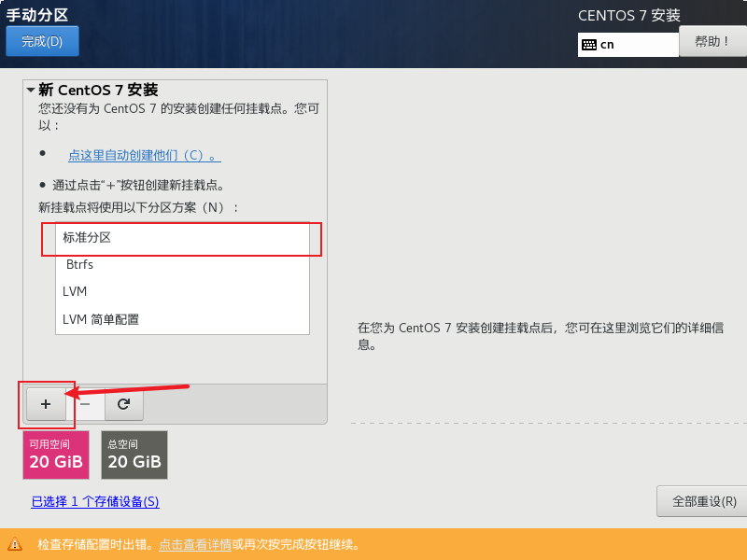Choose LVM 简单配置 scheme option

pyautogui.click(x=182, y=319)
